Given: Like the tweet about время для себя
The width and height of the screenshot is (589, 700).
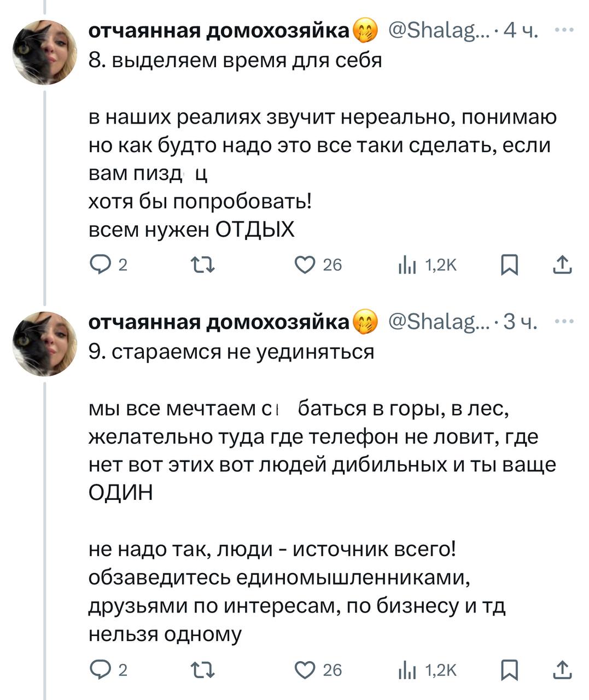Looking at the screenshot, I should (304, 265).
